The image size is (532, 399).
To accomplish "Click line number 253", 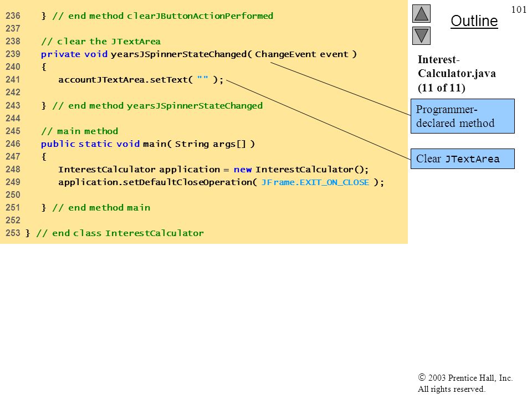I will pyautogui.click(x=13, y=233).
